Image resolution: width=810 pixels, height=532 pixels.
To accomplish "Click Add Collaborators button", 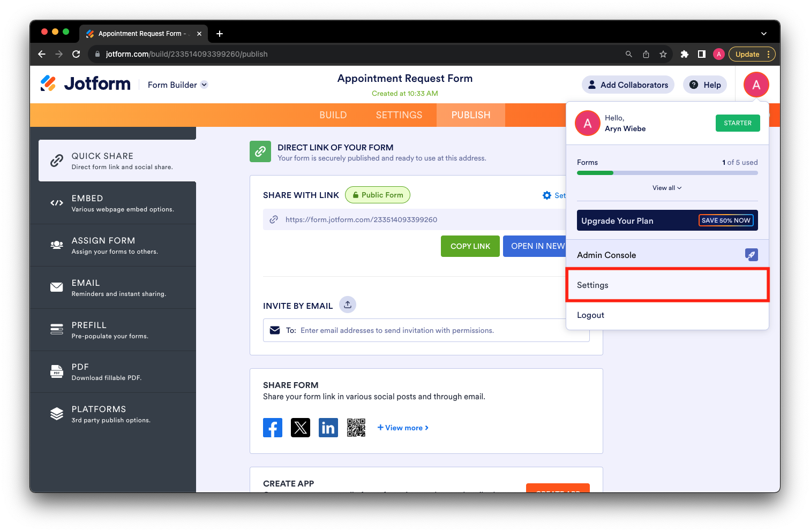I will pos(628,85).
